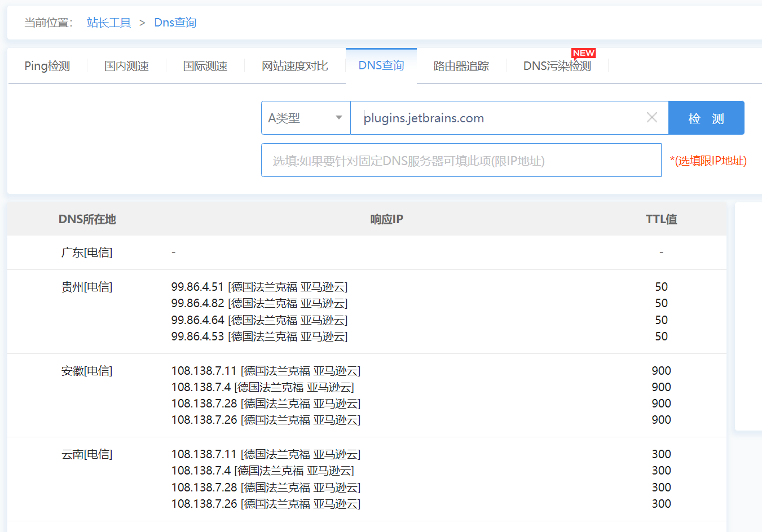Click the NEW badge on DNS污染检测
Viewport: 762px width, 532px height.
[x=583, y=53]
